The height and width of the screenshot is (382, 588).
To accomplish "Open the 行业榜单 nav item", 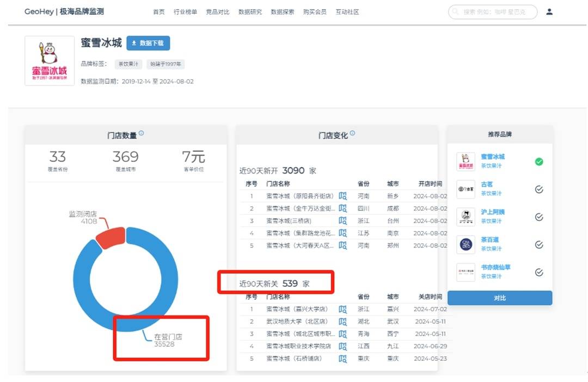I will [185, 12].
